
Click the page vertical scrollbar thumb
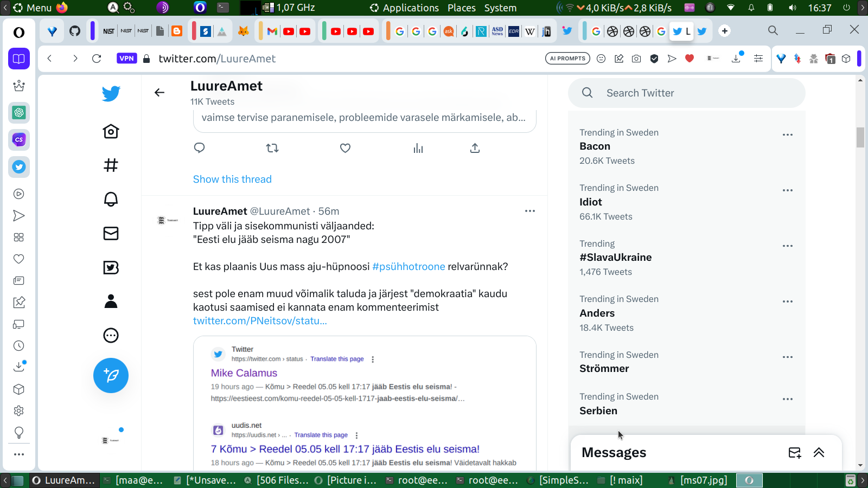(x=860, y=137)
